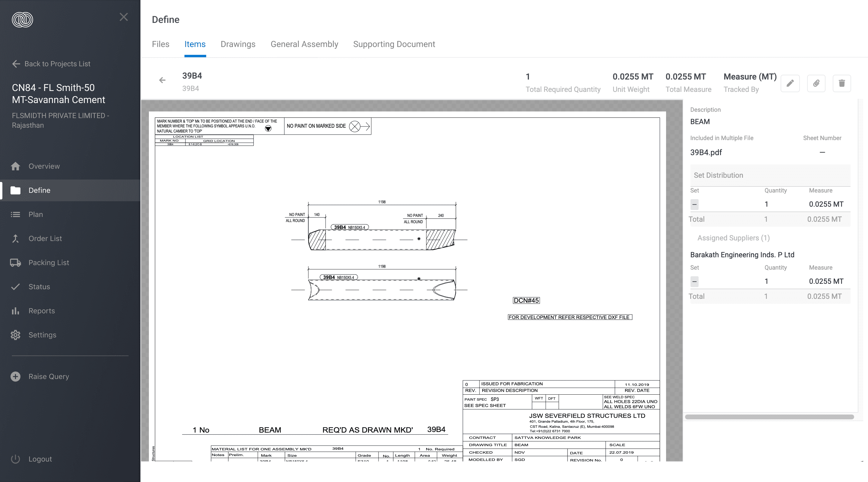Click the paperclip attachment icon

tap(816, 83)
